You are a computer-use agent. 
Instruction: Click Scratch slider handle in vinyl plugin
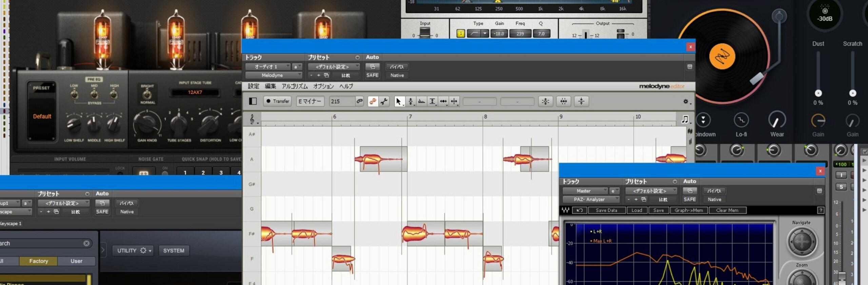[x=852, y=93]
